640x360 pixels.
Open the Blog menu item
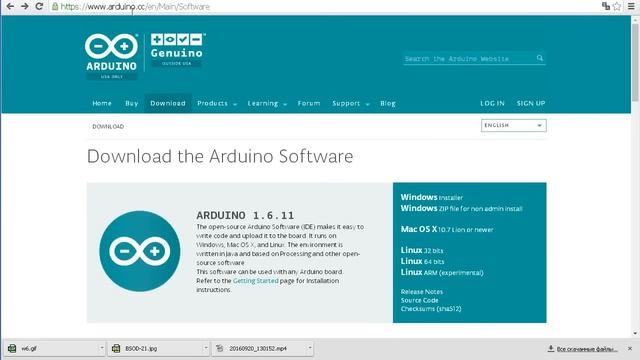388,103
